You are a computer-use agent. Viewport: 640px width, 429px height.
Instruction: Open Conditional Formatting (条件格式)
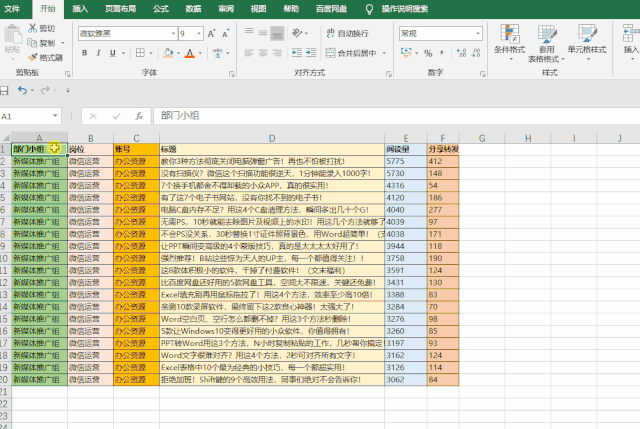pyautogui.click(x=509, y=42)
